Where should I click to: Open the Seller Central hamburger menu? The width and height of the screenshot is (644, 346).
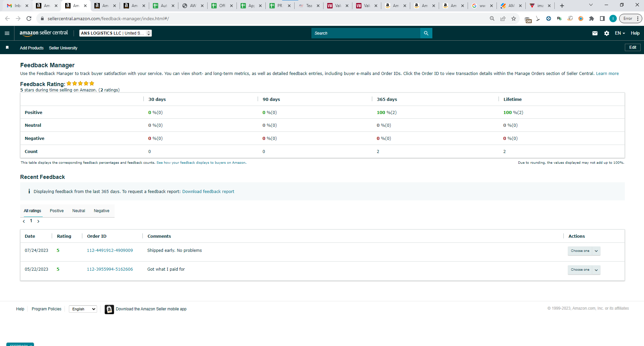point(7,33)
